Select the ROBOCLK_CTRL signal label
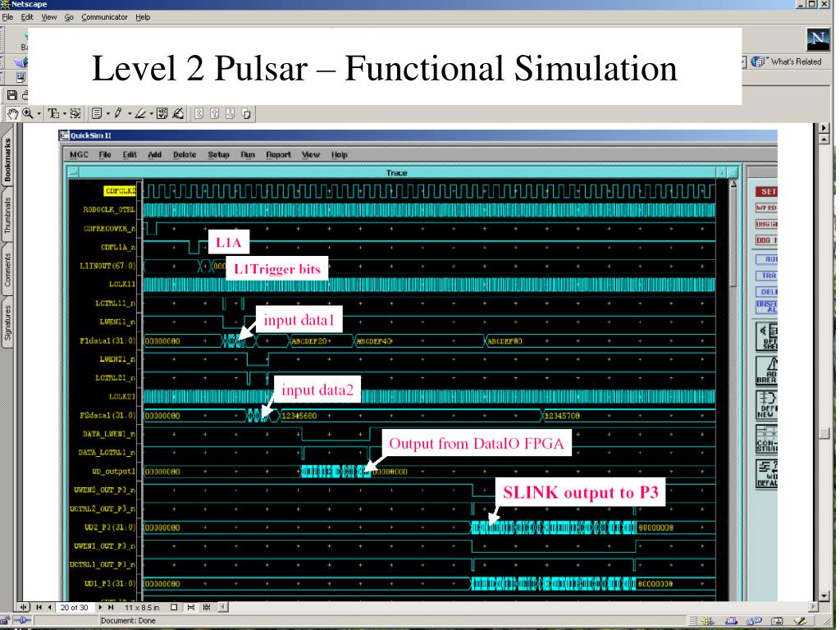 pyautogui.click(x=109, y=209)
